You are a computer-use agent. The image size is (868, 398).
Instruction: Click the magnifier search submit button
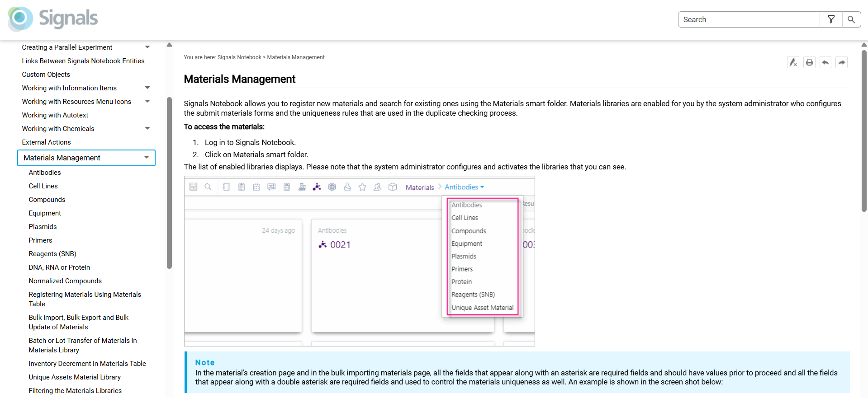click(x=851, y=19)
